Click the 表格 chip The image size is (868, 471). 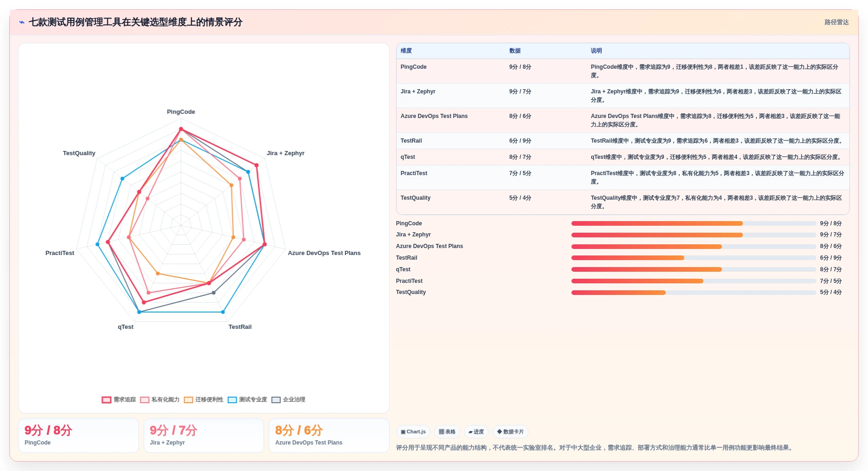[x=447, y=432]
